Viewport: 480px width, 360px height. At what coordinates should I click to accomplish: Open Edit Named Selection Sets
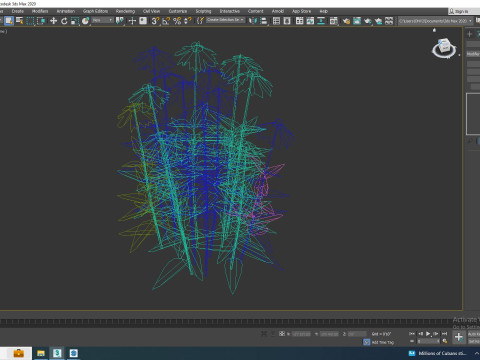tap(200, 21)
